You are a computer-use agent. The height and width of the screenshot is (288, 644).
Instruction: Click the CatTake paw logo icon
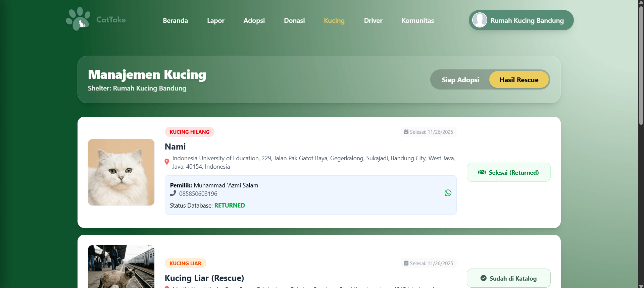(x=78, y=19)
